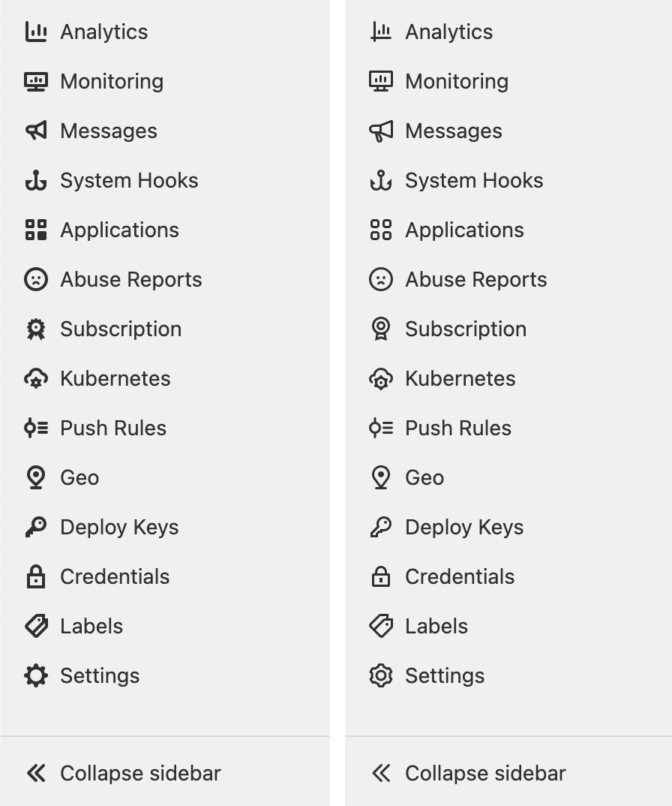Click the Push Rules icon

[x=36, y=428]
